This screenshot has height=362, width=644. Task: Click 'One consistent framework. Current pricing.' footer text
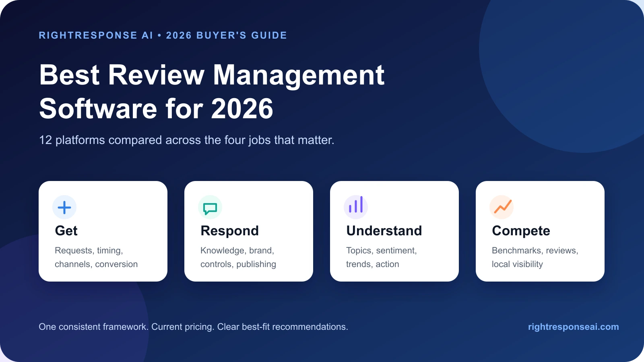127,327
